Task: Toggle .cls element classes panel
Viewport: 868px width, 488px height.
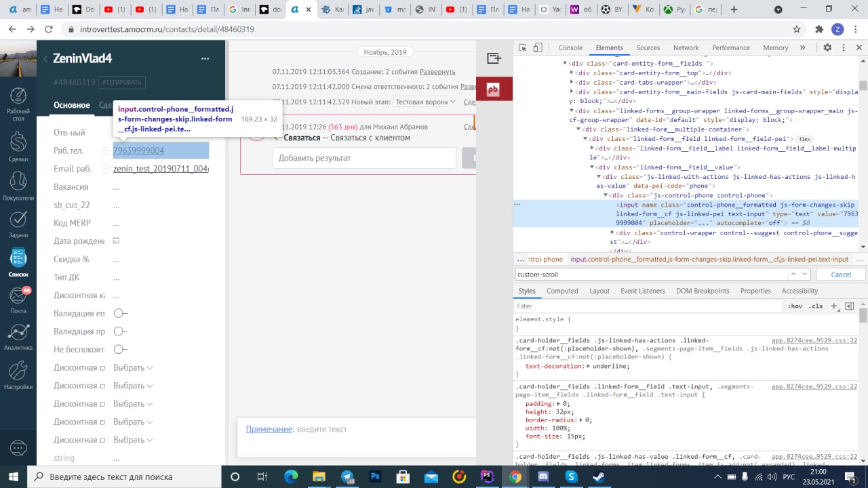Action: coord(816,306)
